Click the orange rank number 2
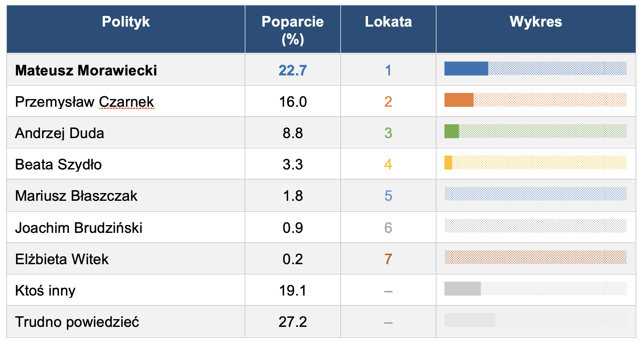 [388, 102]
